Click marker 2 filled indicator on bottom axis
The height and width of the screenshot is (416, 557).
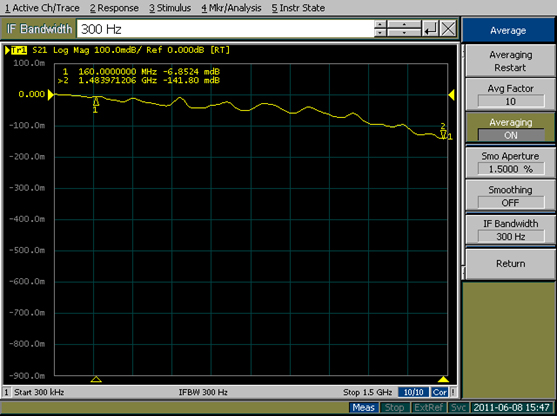pos(443,379)
